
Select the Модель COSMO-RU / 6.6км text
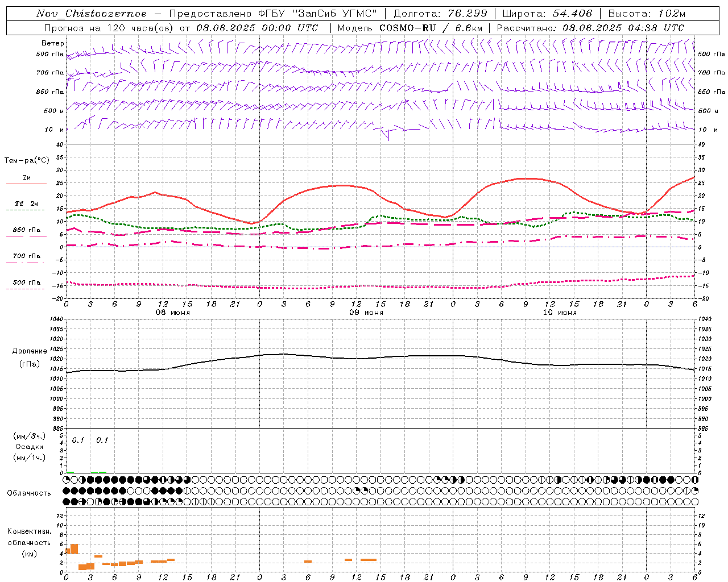pos(410,28)
